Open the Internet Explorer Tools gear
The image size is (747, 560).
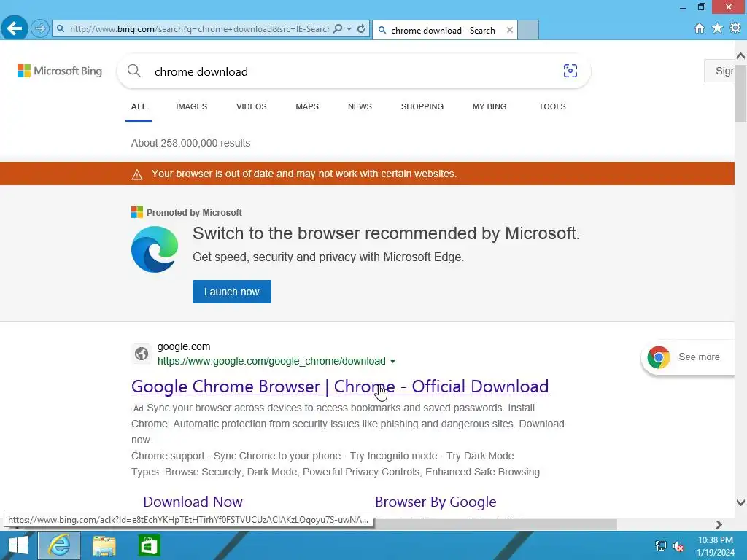pos(735,28)
